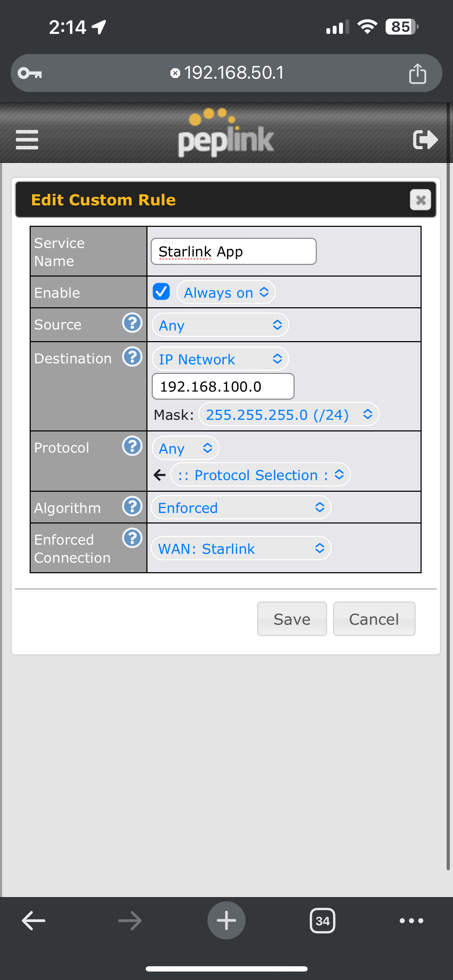The image size is (453, 980).
Task: Select the Enforced algorithm dropdown
Action: (241, 508)
